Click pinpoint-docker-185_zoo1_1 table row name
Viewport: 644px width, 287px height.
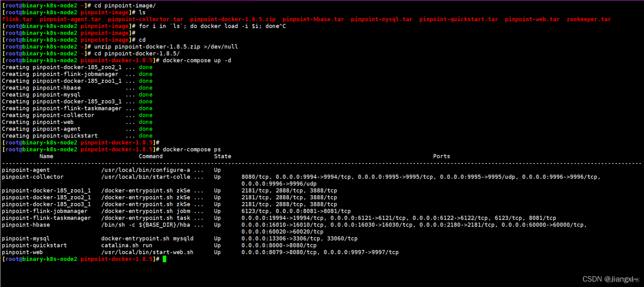pos(46,191)
